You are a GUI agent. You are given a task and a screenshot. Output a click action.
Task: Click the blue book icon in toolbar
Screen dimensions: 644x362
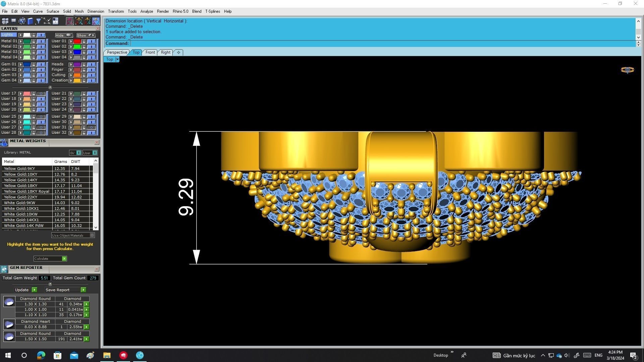click(30, 21)
